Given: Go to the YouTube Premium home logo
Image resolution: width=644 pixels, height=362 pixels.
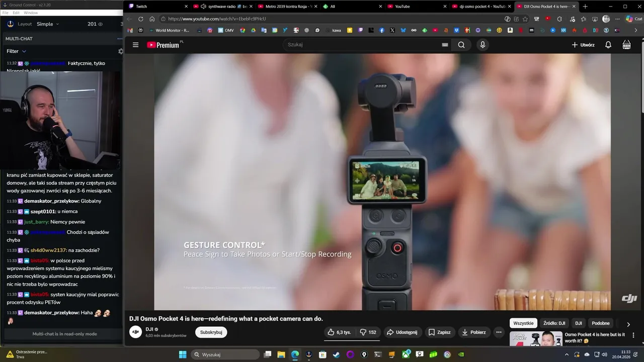Looking at the screenshot, I should pos(163,45).
